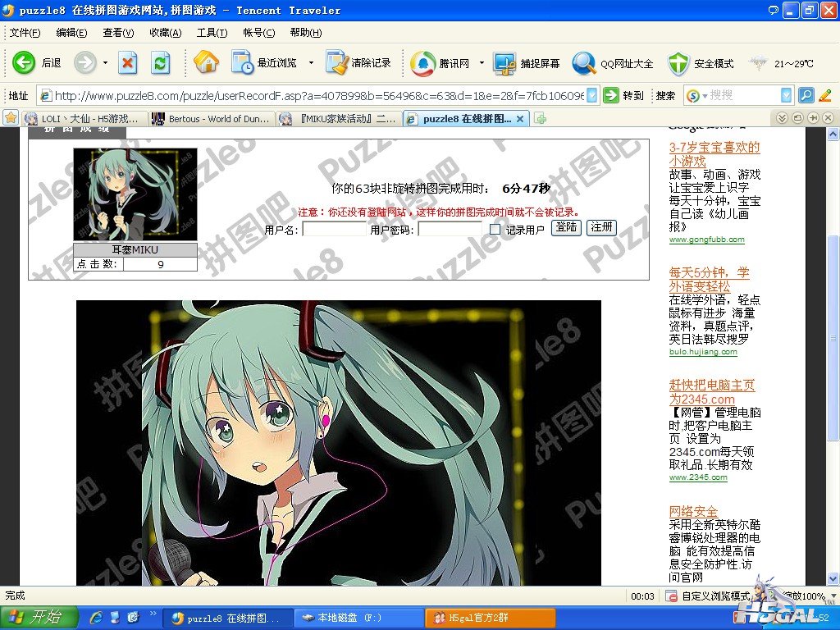
Task: Open the 工具(T) menu
Action: click(212, 33)
